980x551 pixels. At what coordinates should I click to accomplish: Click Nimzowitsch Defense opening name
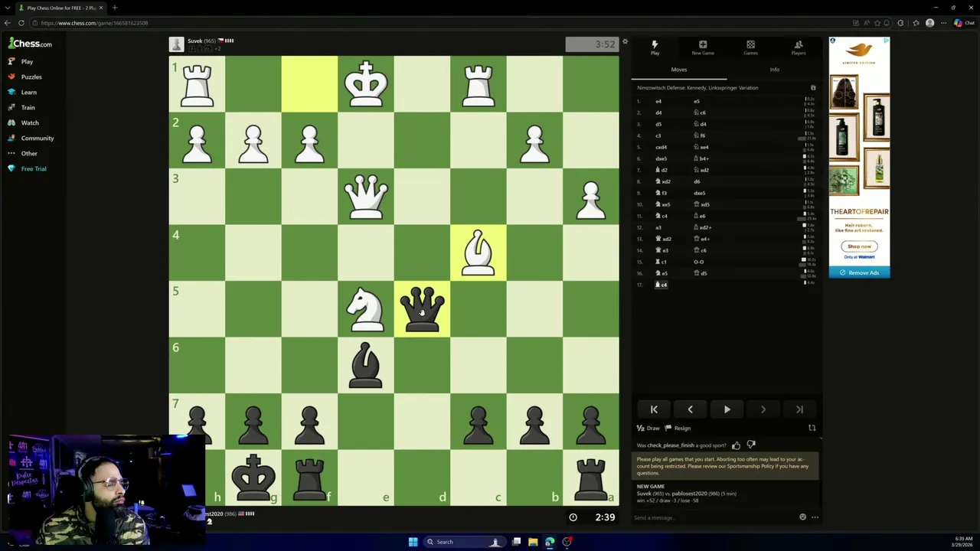tap(697, 88)
